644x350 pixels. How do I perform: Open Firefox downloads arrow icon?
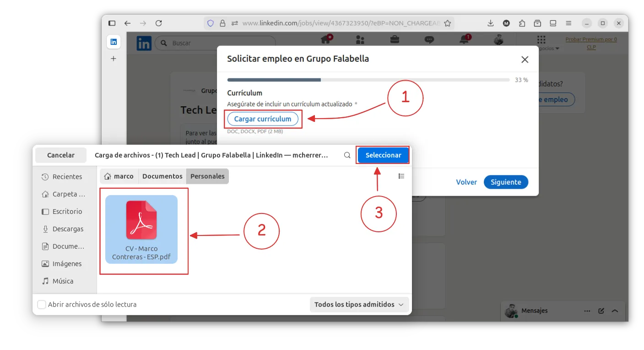(490, 23)
